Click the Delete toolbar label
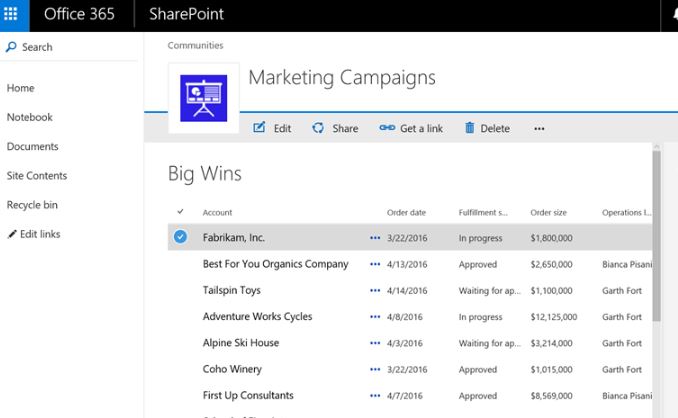The height and width of the screenshot is (418, 678). click(x=495, y=128)
